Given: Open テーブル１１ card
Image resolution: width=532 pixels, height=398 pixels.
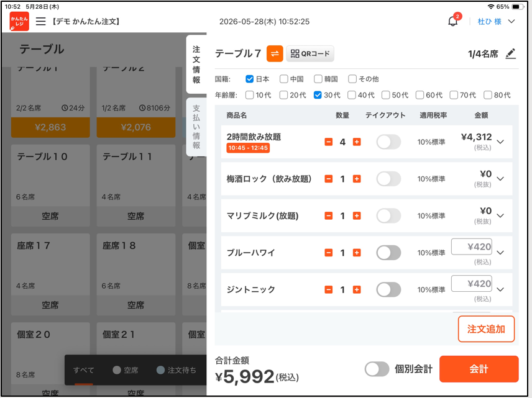Looking at the screenshot, I should coord(135,186).
